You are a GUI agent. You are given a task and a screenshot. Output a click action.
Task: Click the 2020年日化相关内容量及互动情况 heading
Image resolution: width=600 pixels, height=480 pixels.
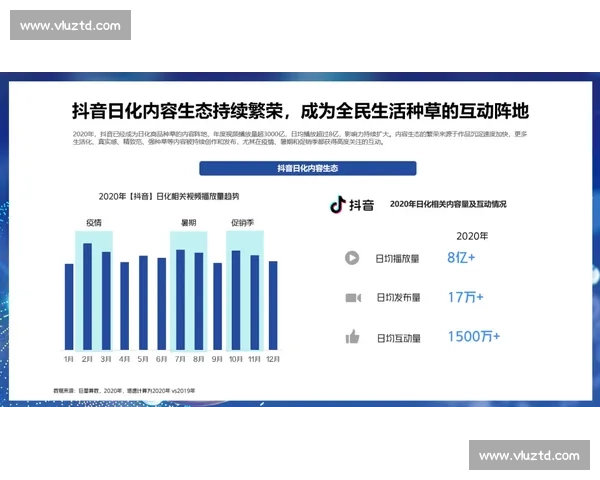448,204
